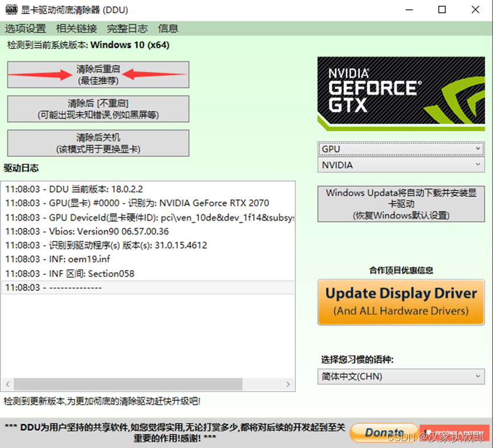
Task: Minimize the DDU window
Action: tap(409, 10)
